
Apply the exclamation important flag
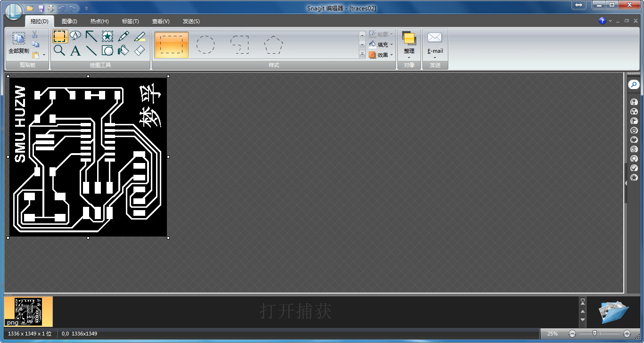tap(634, 102)
